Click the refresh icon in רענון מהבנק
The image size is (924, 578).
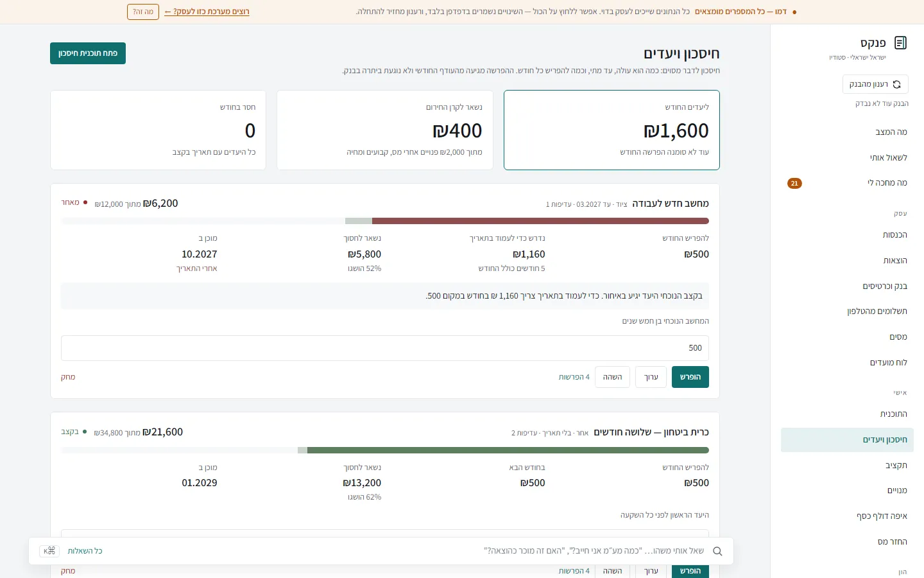click(x=896, y=84)
